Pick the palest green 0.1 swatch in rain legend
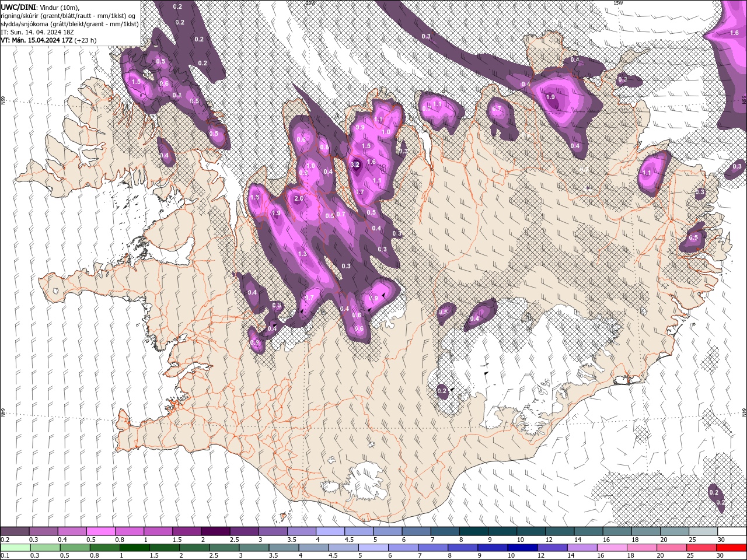This screenshot has width=747, height=560. 15,547
